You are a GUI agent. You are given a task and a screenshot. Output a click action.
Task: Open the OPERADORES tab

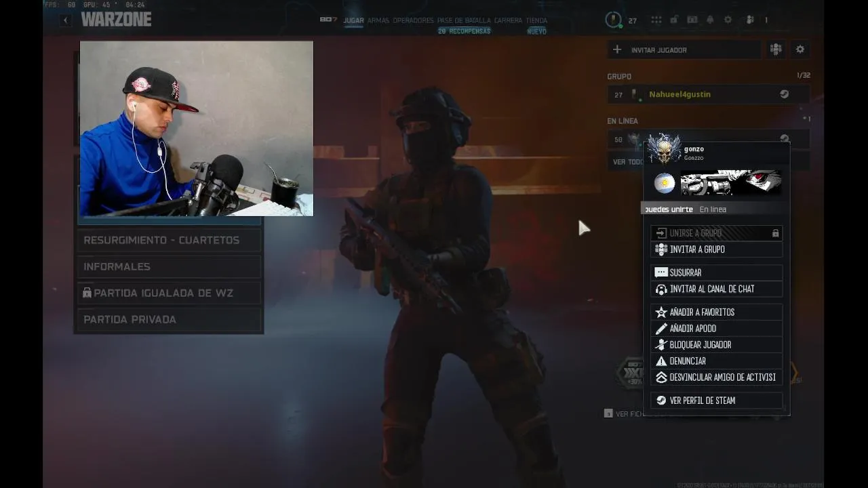(413, 20)
